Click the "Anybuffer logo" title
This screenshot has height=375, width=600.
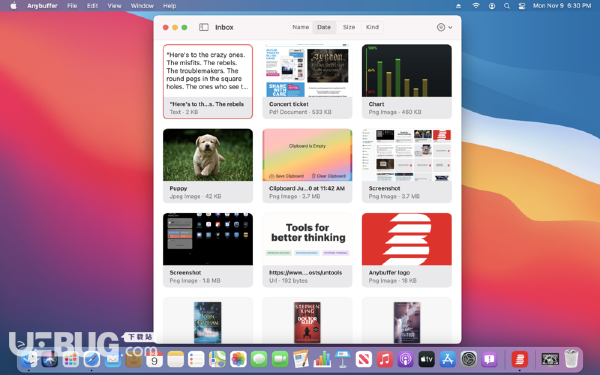(389, 272)
